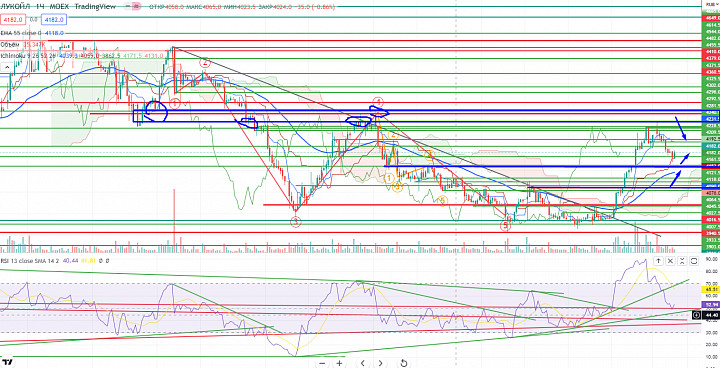Click the 4078.0 price label on price scale
The height and width of the screenshot is (368, 720).
[x=711, y=193]
